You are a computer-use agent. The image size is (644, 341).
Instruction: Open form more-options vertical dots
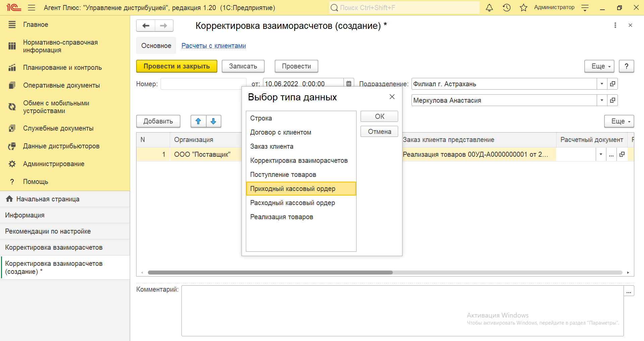click(x=615, y=25)
